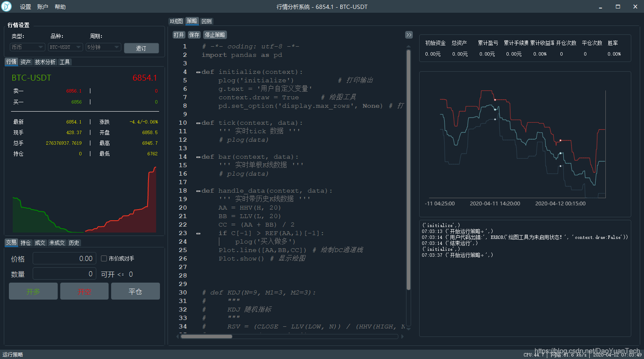The image size is (644, 359).
Task: Click the vertical scrollbar down arrow
Action: point(409,328)
